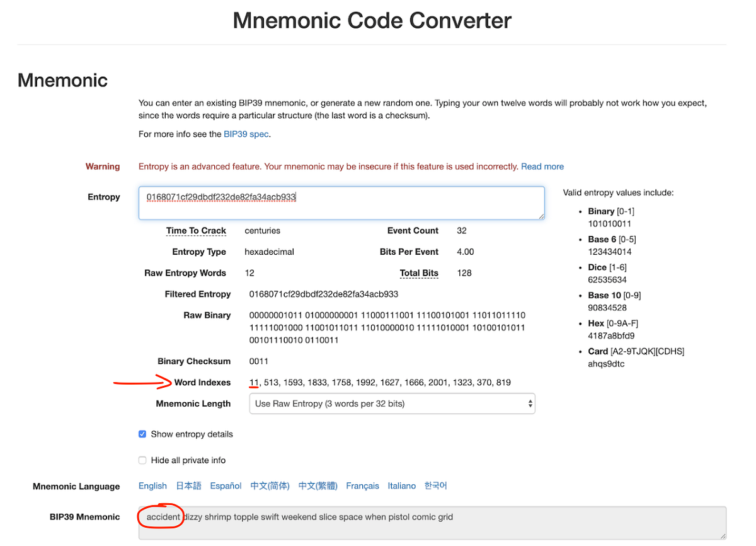
Task: Click the Filtered Entropy hex value
Action: pos(324,294)
